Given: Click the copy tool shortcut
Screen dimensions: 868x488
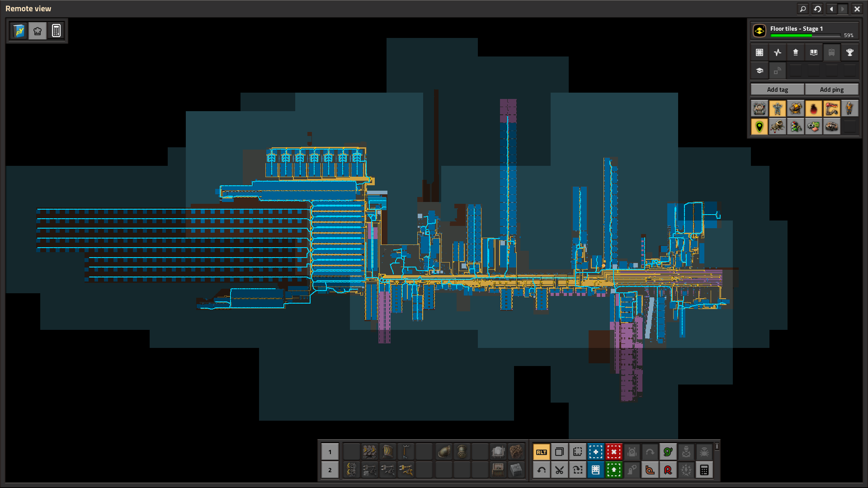Looking at the screenshot, I should point(560,452).
